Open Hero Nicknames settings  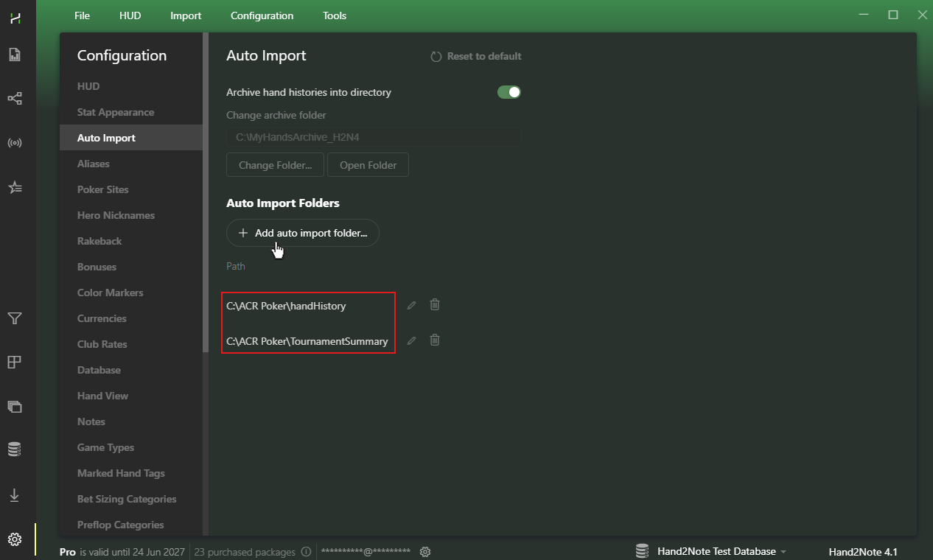(131, 215)
